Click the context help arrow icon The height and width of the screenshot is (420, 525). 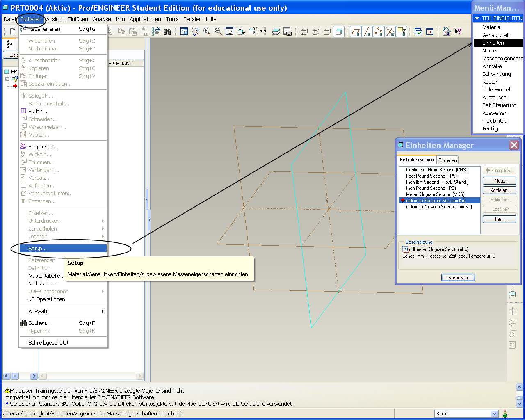coord(458,32)
